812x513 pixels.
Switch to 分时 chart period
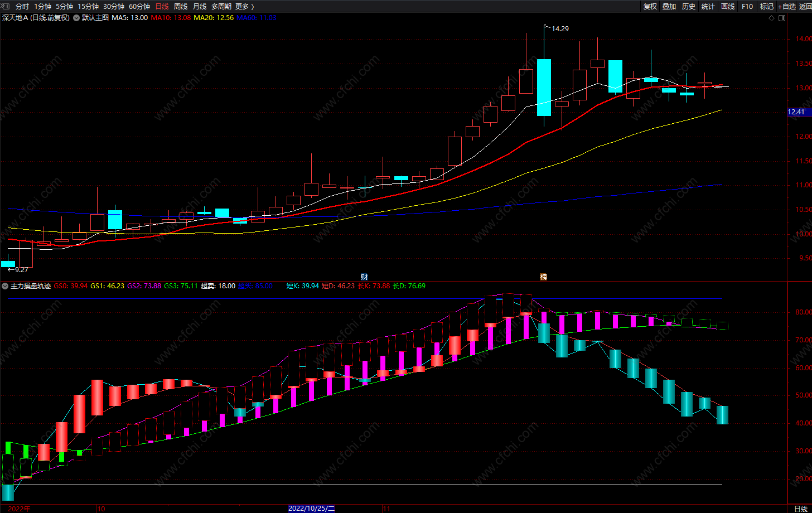point(22,7)
